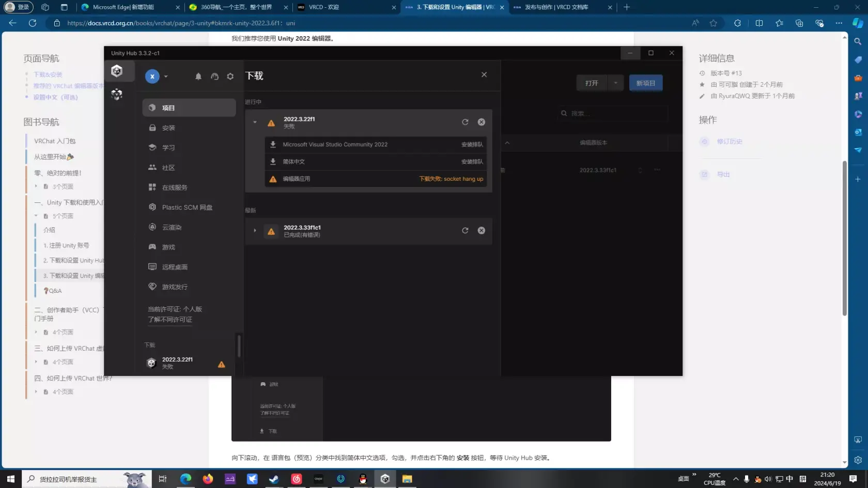868x488 pixels.
Task: Select 社区 in Unity Hub sidebar
Action: 189,167
